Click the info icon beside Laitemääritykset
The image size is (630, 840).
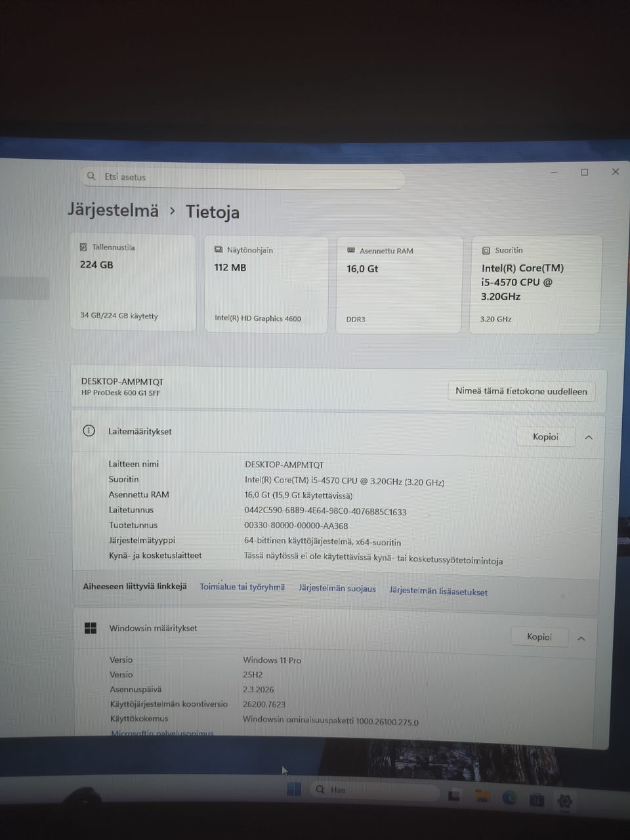tap(89, 431)
